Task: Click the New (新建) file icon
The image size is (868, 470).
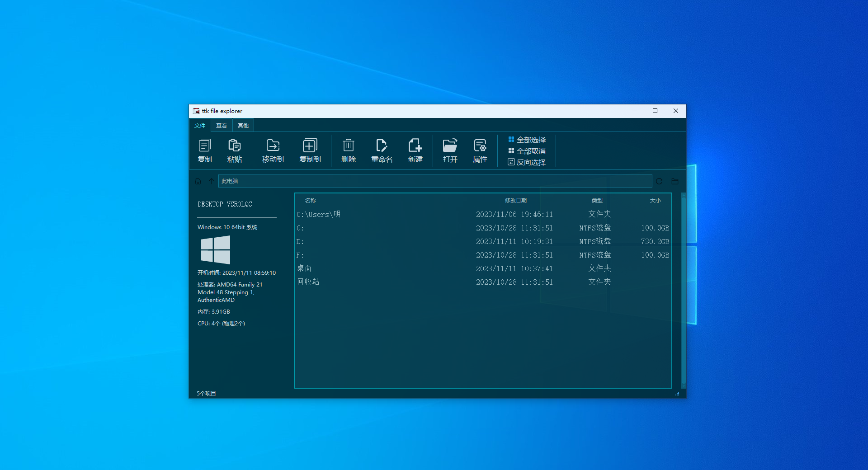Action: tap(415, 146)
